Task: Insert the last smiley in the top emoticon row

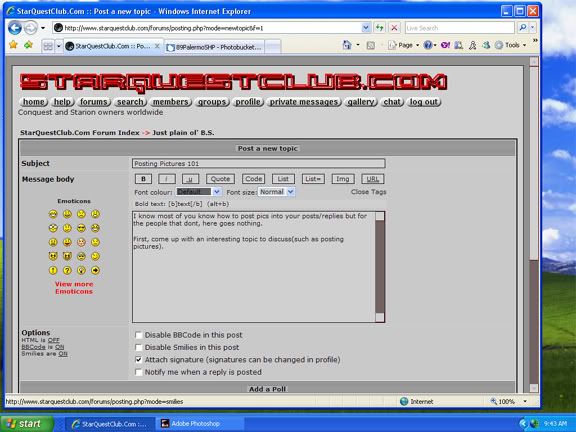Action: [x=96, y=214]
